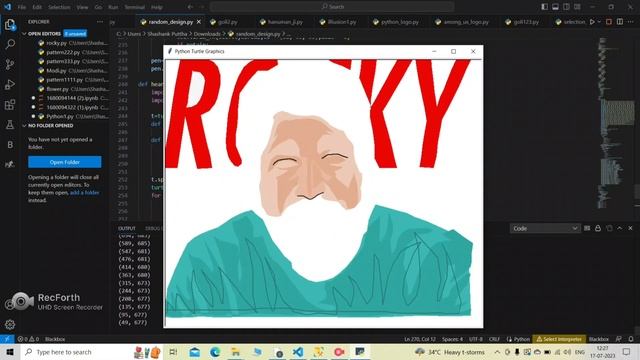Image resolution: width=640 pixels, height=360 pixels.
Task: Open the Run and Debug view
Action: (10, 84)
